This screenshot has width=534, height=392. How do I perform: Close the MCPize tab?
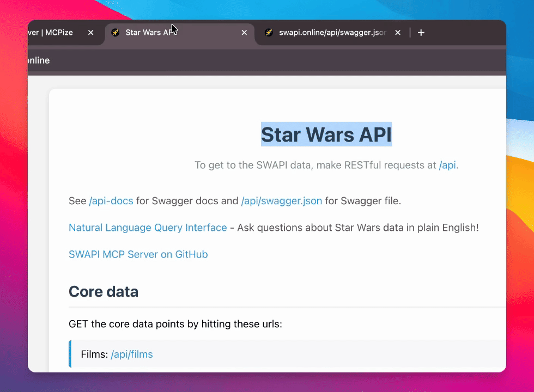(x=90, y=33)
